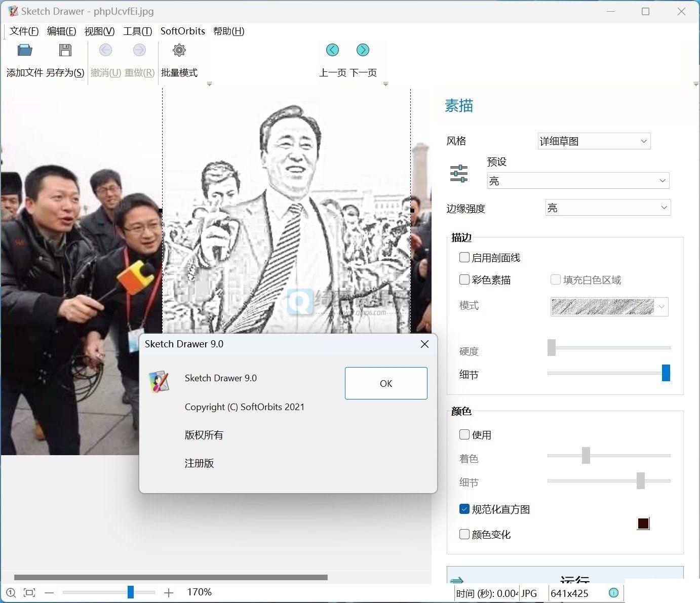Enable 使用 color checkbox
Screen dimensions: 700x603
click(464, 434)
